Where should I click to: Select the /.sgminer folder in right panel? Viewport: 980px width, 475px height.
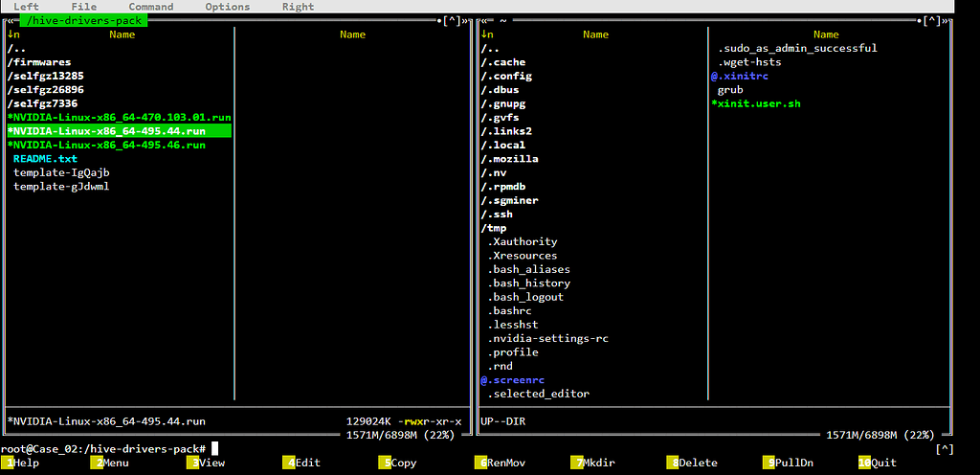(509, 201)
